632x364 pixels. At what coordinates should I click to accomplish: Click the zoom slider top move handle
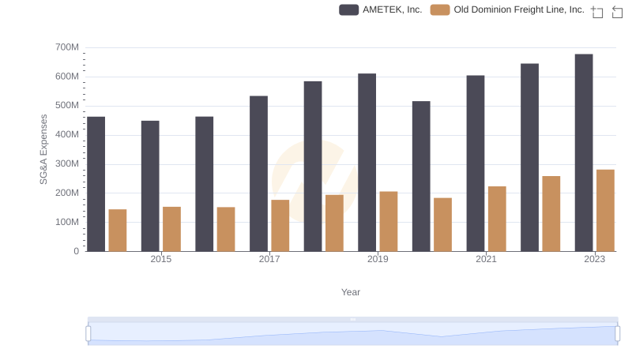pyautogui.click(x=352, y=319)
